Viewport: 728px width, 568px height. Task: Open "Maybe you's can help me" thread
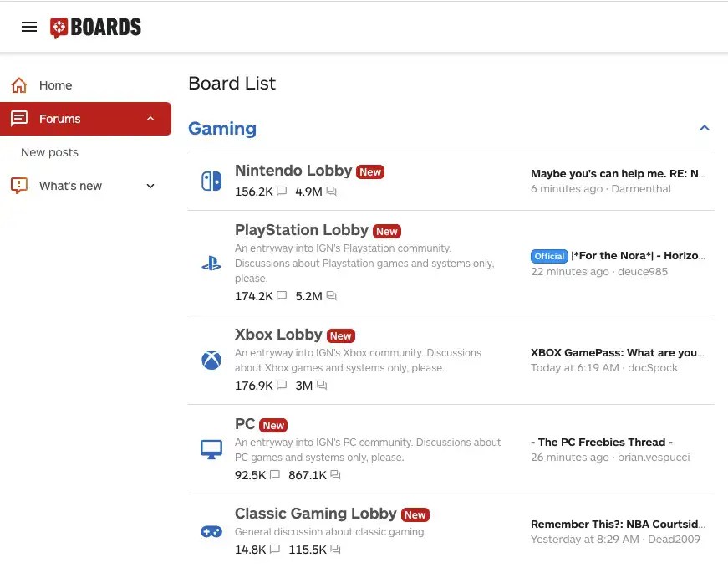(618, 173)
